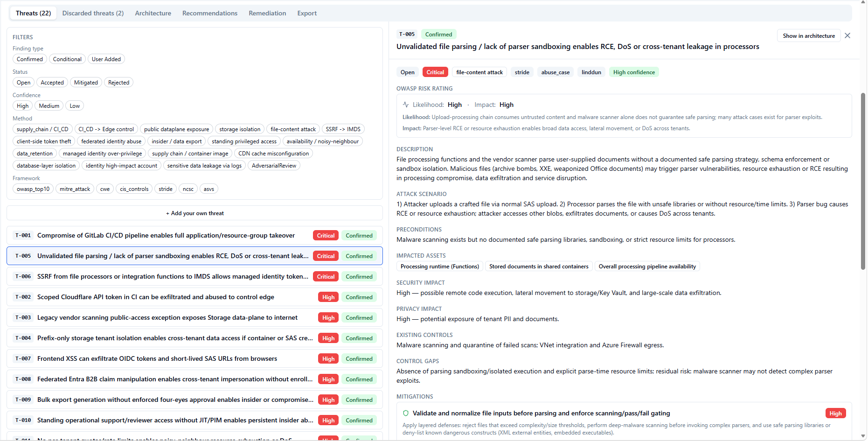Open threat T-010 Standing operational support
Viewport: 868px width, 442px height.
click(195, 421)
